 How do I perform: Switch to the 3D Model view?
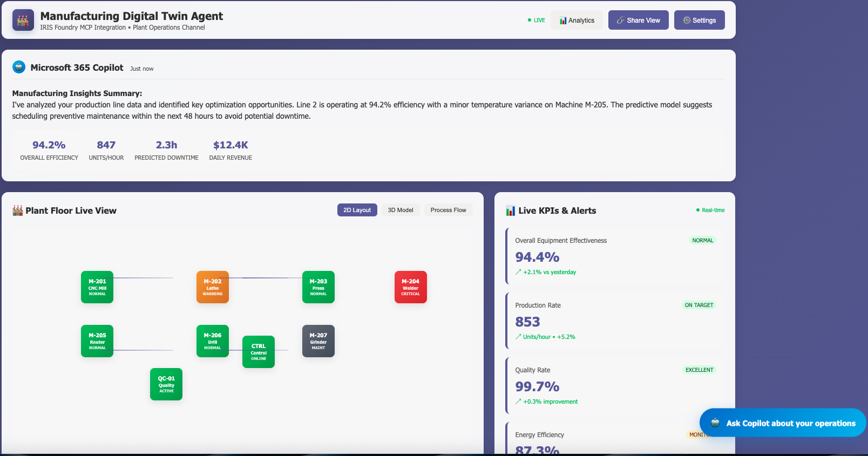tap(400, 210)
